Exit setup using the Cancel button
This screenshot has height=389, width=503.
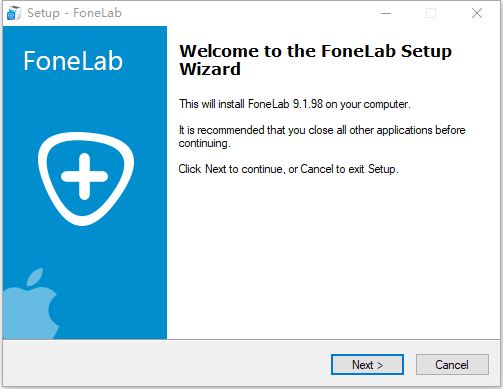[452, 365]
